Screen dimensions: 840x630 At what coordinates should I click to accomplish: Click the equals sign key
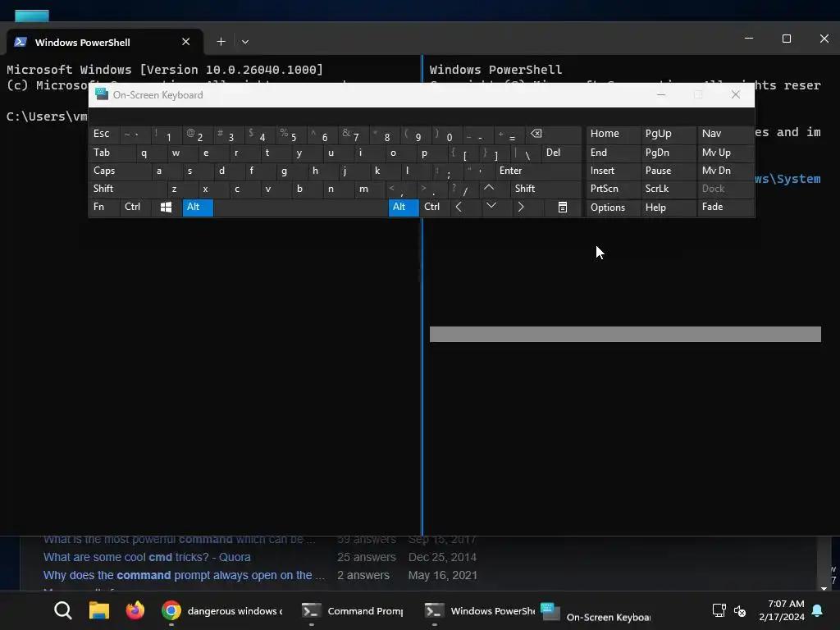pyautogui.click(x=510, y=134)
